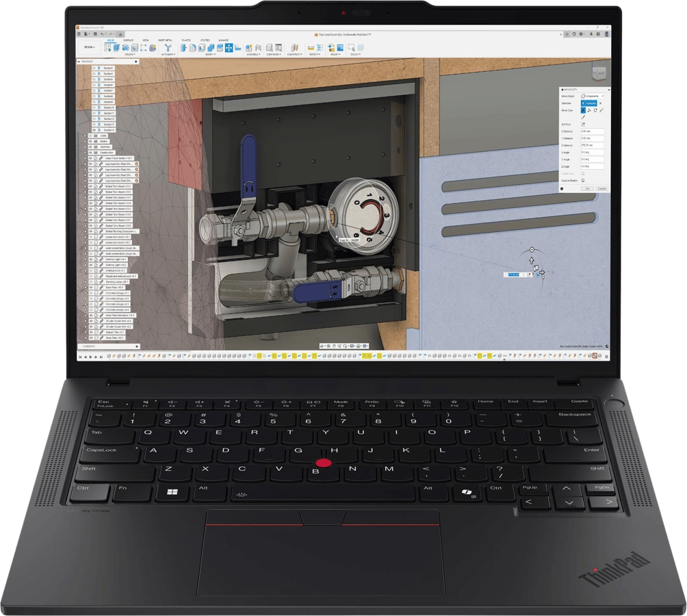687x616 pixels.
Task: Expand the Joints folder in browser
Action: (85, 136)
